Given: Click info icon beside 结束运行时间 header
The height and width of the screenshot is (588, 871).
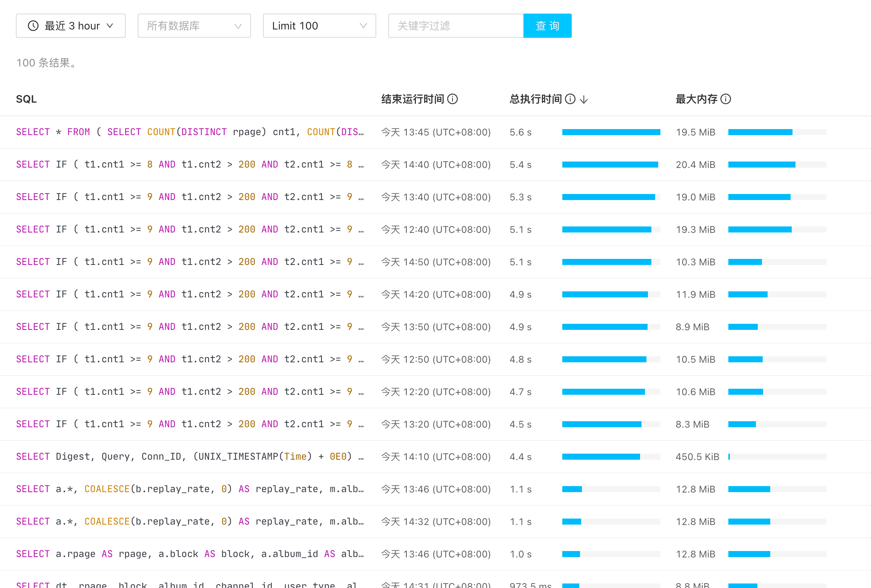Looking at the screenshot, I should point(452,99).
